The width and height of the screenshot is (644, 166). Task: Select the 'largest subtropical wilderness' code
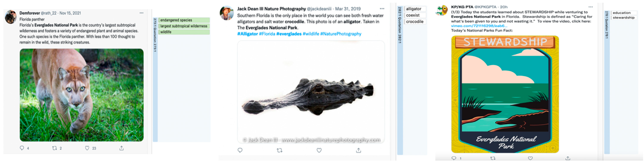[x=184, y=26]
